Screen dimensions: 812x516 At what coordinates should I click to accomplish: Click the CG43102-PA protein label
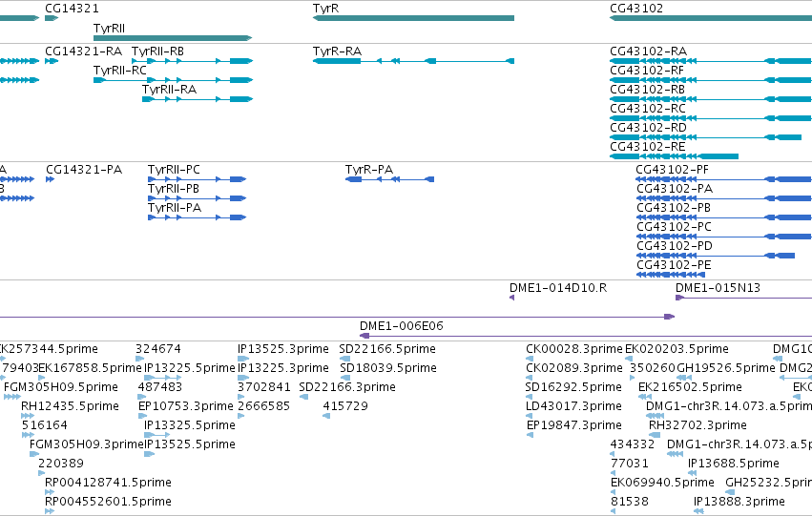675,189
